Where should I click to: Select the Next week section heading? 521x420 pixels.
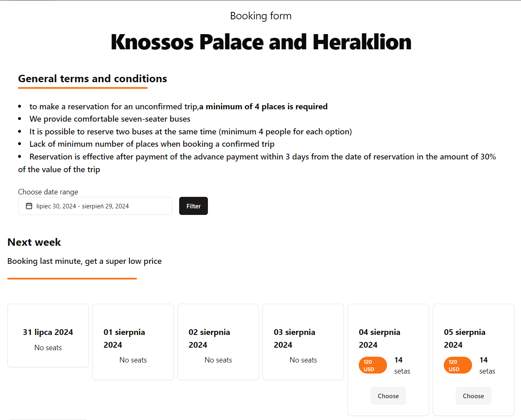pos(34,242)
